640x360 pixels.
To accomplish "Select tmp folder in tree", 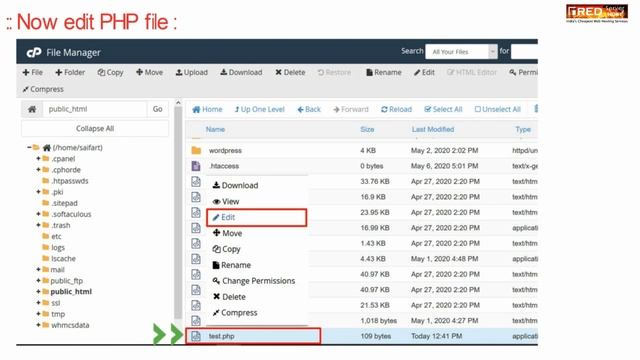I will (58, 314).
